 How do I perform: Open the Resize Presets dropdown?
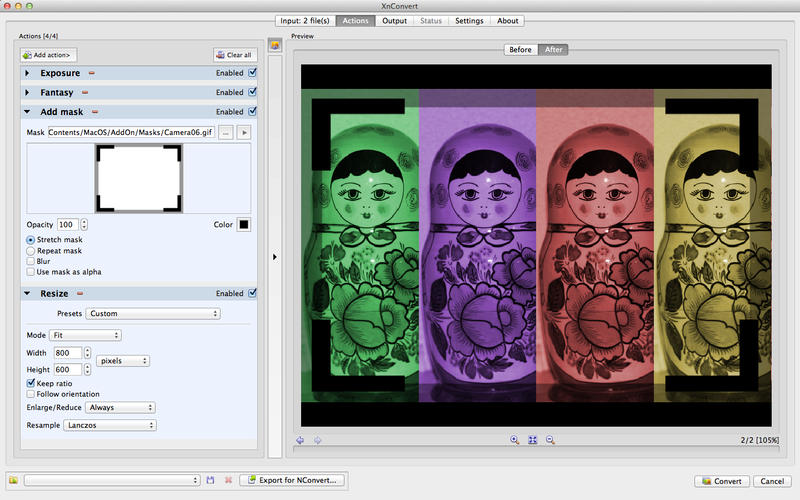[x=152, y=313]
